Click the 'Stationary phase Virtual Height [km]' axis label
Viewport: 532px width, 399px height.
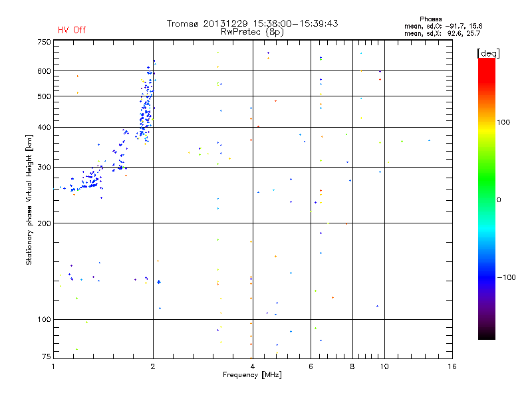click(29, 199)
